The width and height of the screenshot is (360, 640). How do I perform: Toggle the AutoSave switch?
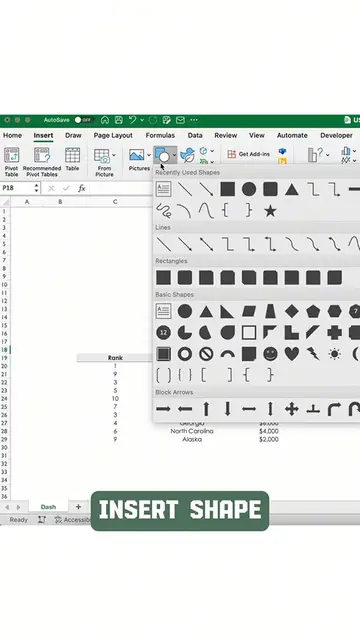tap(83, 120)
